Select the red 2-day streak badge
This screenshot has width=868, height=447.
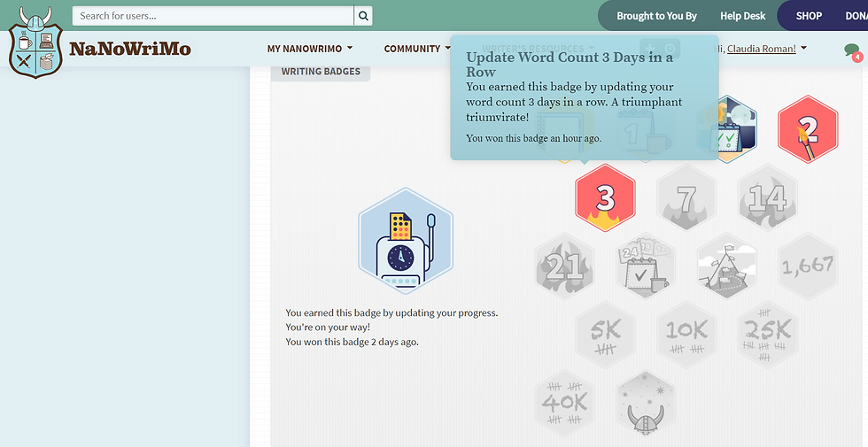pyautogui.click(x=808, y=129)
